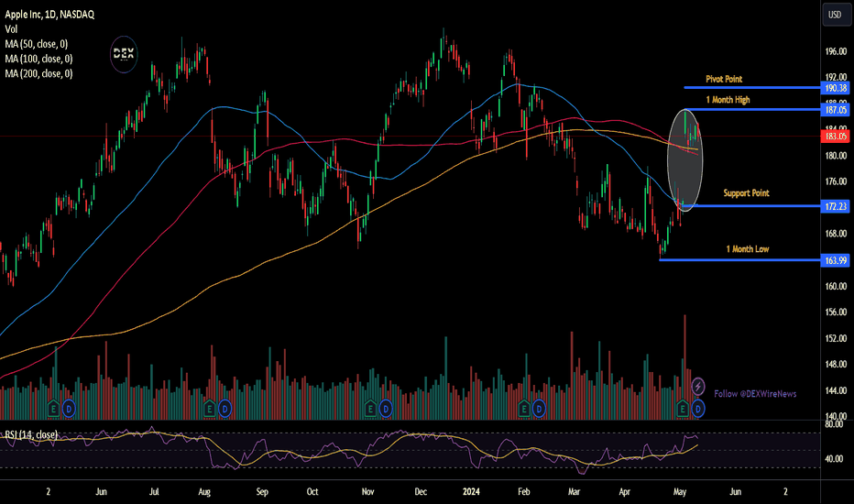The image size is (854, 504).
Task: Click the Aug label on time axis
Action: [204, 491]
